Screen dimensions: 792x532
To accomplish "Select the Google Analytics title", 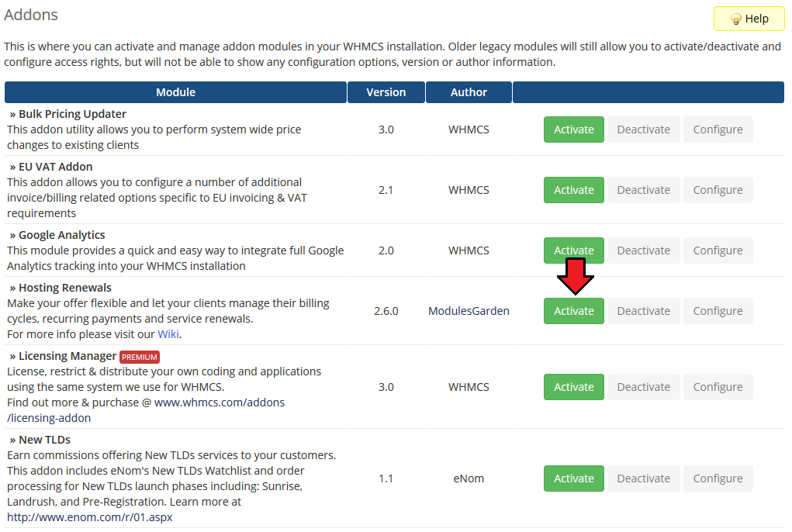I will point(61,235).
